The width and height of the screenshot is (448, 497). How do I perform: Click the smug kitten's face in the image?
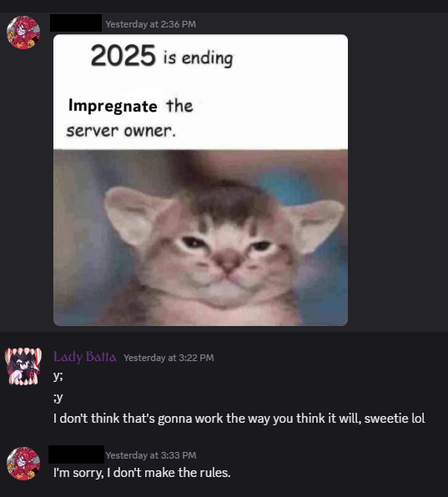click(227, 254)
